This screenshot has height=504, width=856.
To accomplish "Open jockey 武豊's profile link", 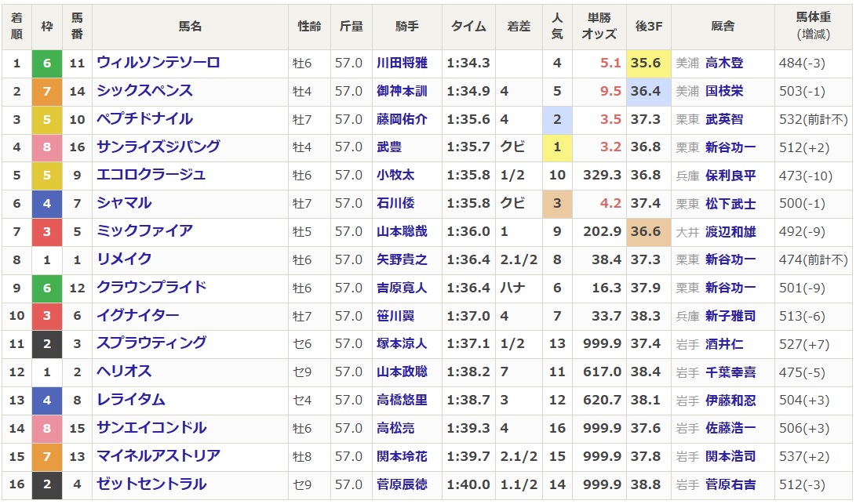I will pyautogui.click(x=388, y=147).
